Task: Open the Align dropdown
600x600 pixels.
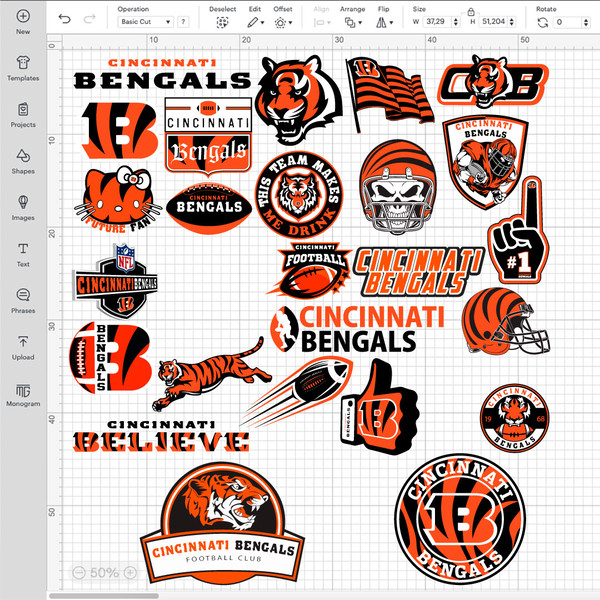Action: point(322,23)
